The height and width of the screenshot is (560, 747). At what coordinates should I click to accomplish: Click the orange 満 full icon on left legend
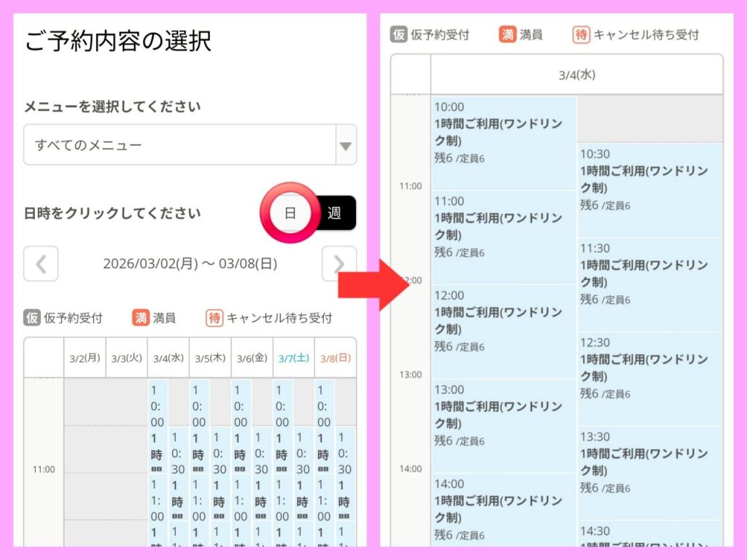[x=140, y=318]
